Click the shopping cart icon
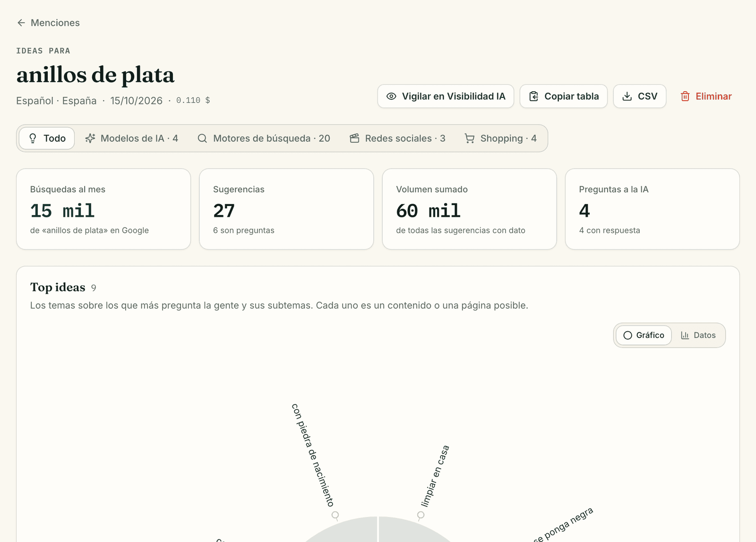The height and width of the screenshot is (542, 756). [470, 138]
